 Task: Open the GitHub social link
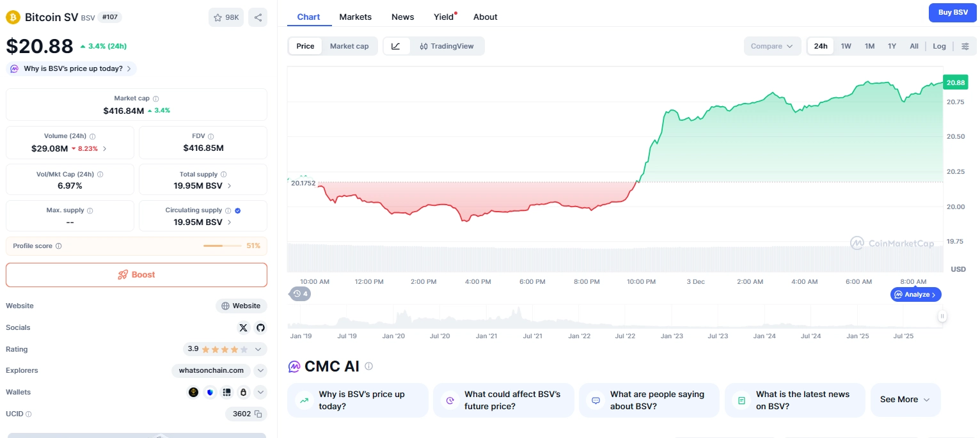260,328
